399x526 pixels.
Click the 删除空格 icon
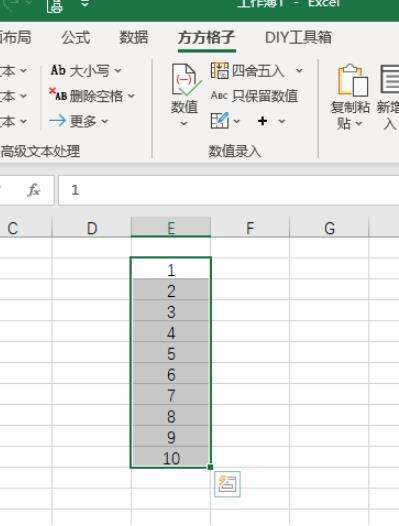(58, 95)
